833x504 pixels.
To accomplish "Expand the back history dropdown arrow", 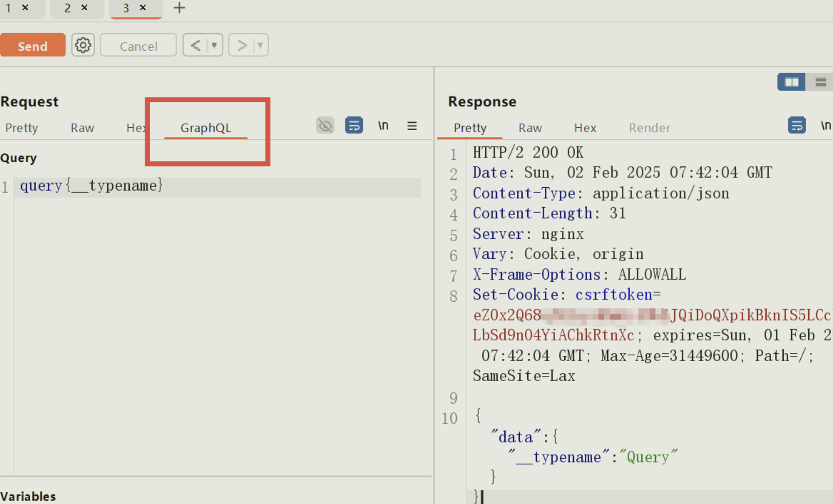I will (x=214, y=45).
